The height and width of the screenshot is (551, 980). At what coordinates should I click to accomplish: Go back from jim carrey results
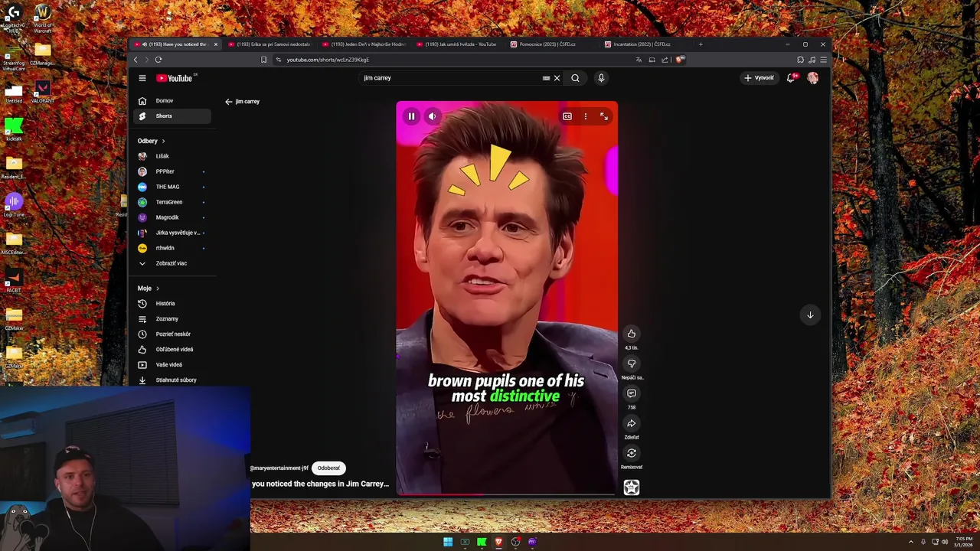click(x=228, y=101)
